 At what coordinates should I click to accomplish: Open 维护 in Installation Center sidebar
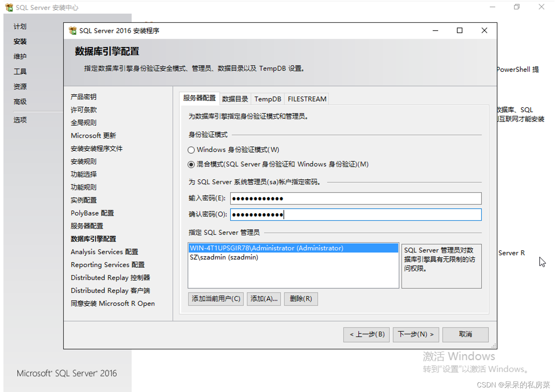[20, 56]
